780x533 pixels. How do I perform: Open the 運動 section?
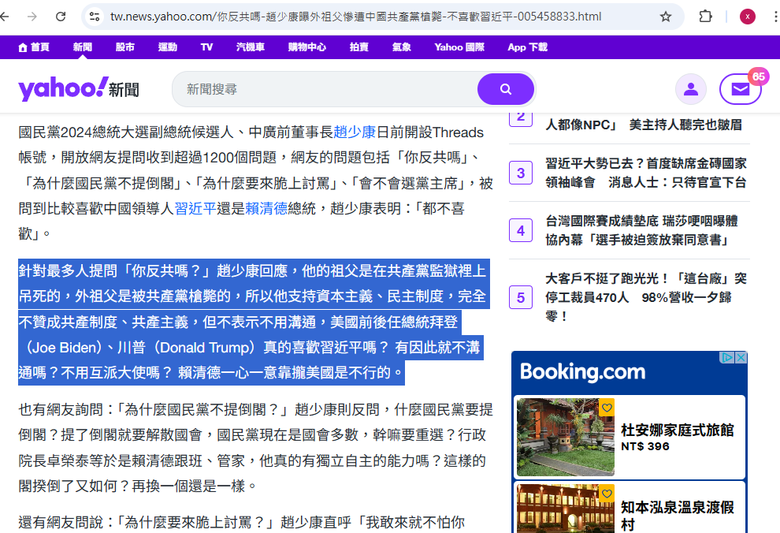(x=168, y=47)
